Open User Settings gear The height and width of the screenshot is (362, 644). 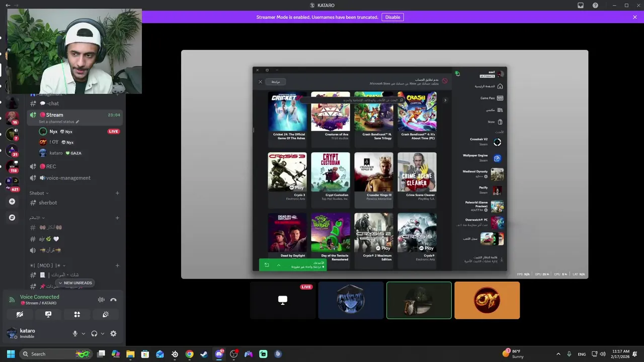point(113,333)
